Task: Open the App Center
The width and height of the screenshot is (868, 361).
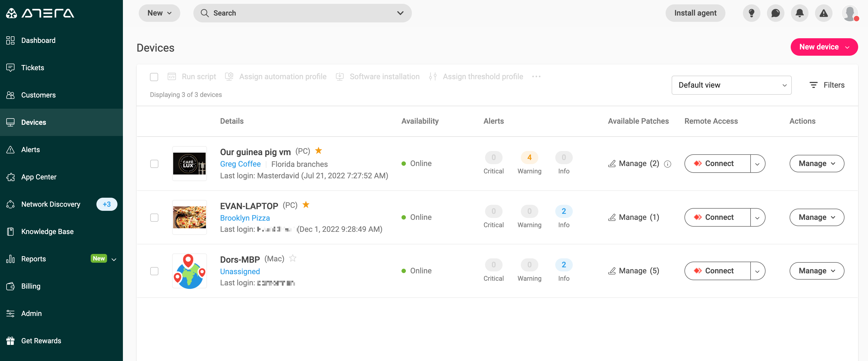Action: (39, 176)
